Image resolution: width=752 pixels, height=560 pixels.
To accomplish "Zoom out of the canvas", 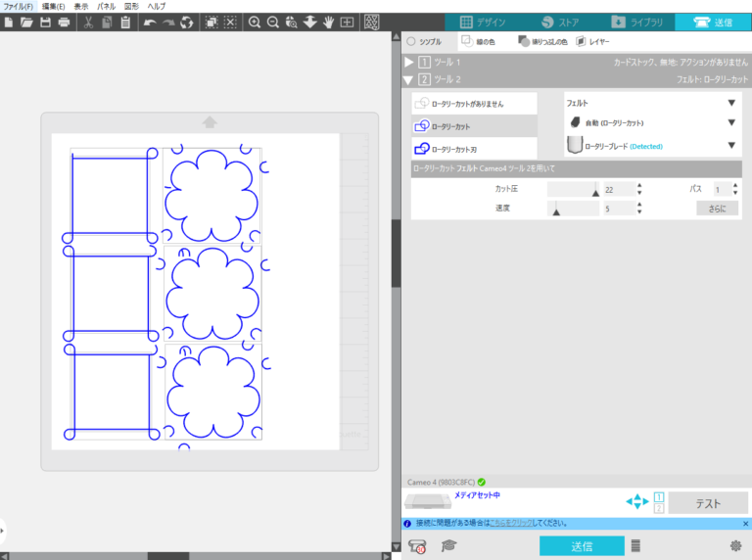I will coord(273,23).
